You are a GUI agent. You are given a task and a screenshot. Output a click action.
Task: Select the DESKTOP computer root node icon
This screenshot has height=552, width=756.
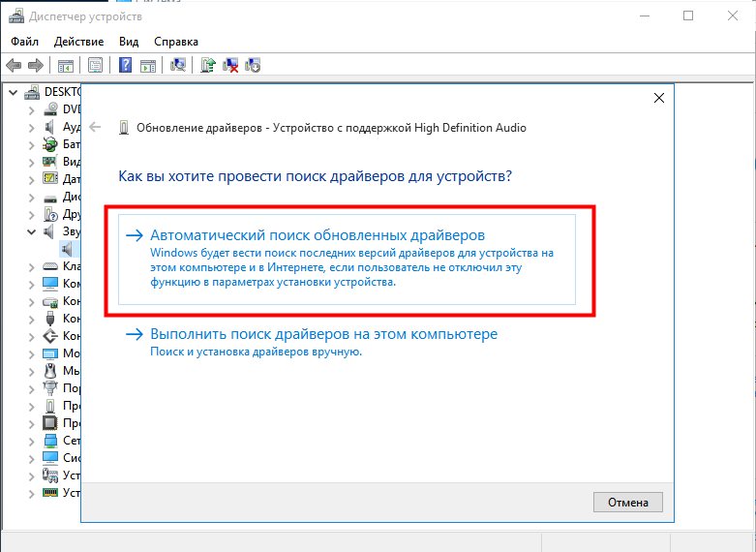pyautogui.click(x=32, y=91)
